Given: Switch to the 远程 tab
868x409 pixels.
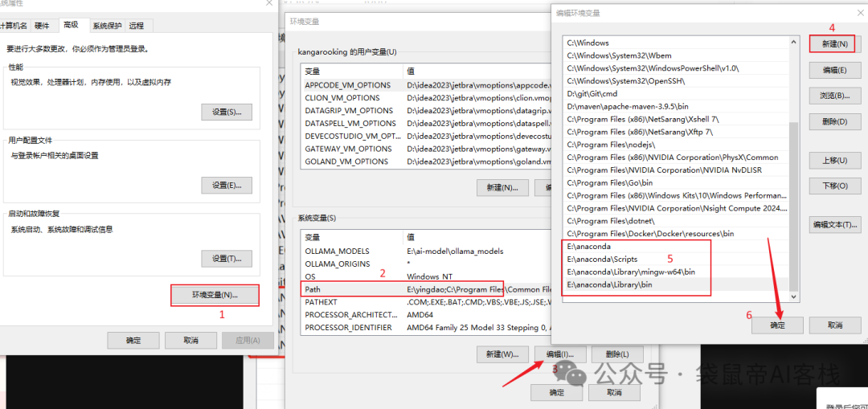Looking at the screenshot, I should pyautogui.click(x=136, y=26).
